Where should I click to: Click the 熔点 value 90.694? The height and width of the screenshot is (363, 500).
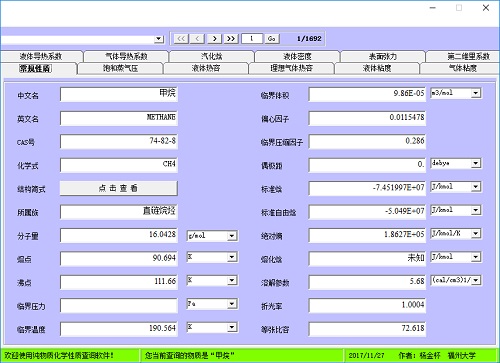coord(119,258)
